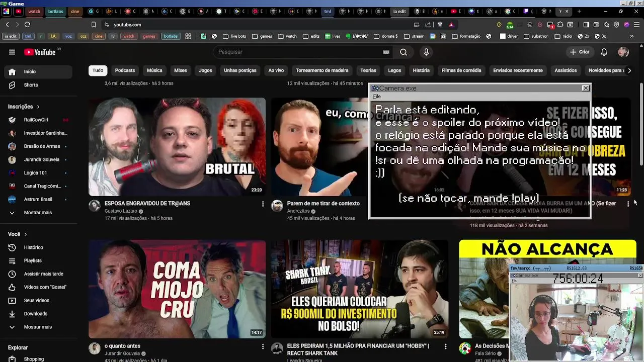Open YouTube notifications bell

tap(604, 52)
